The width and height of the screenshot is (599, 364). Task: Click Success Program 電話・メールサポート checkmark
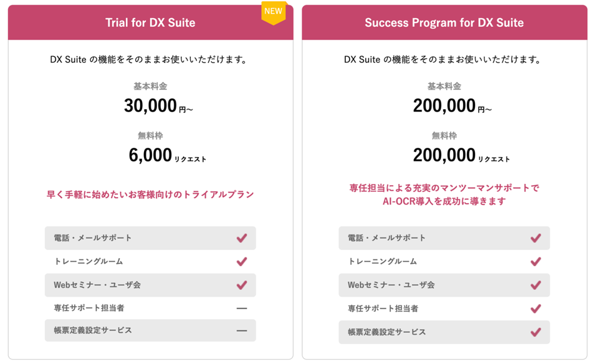pos(535,238)
